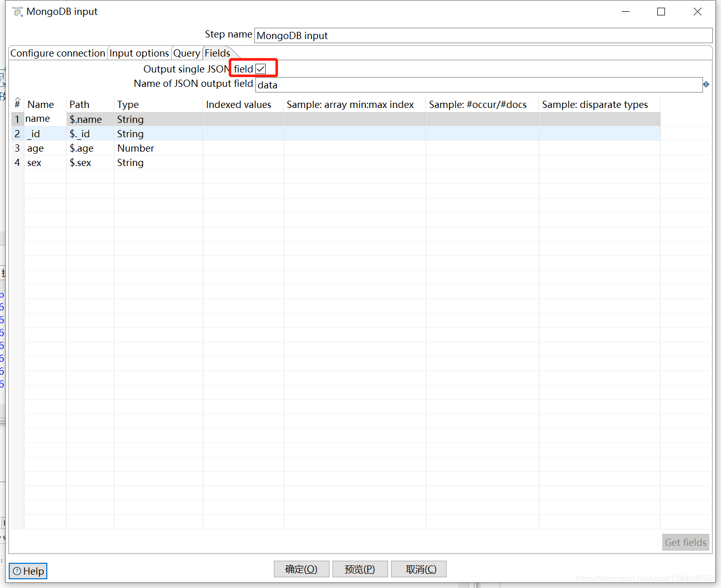Click the 'Number' type cell

click(158, 148)
